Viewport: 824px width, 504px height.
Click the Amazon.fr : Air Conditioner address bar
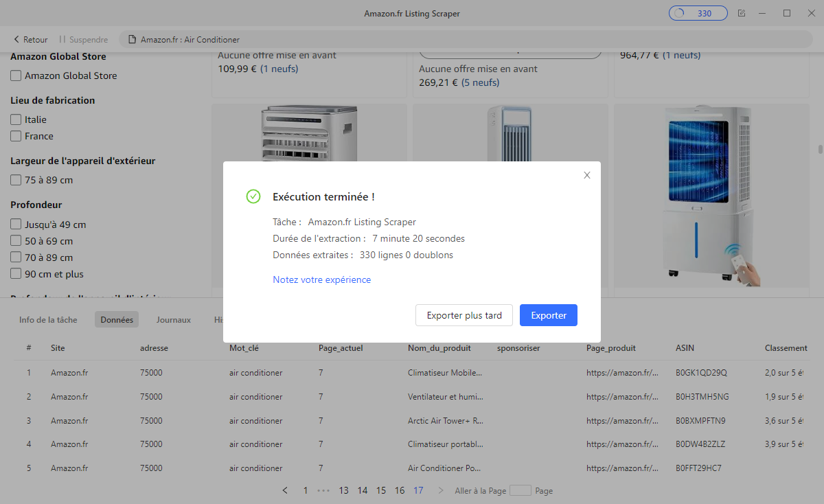pos(467,40)
